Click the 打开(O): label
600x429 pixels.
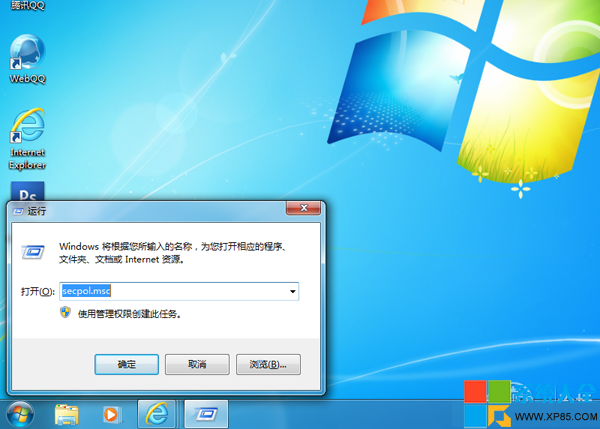[38, 292]
